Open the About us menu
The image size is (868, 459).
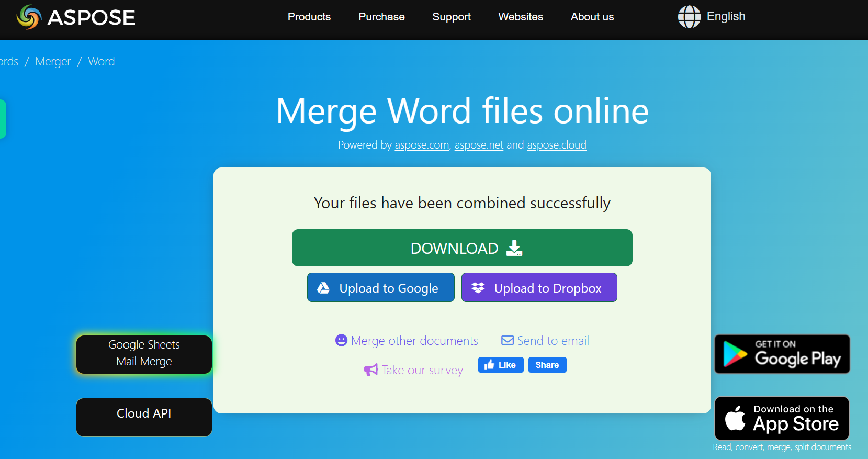(592, 17)
